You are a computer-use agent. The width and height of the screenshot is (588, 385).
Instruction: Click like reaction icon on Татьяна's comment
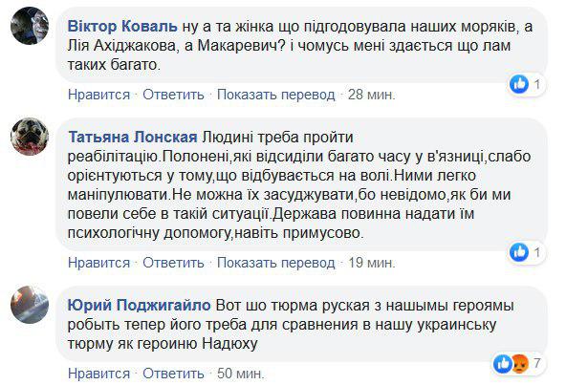click(x=520, y=251)
